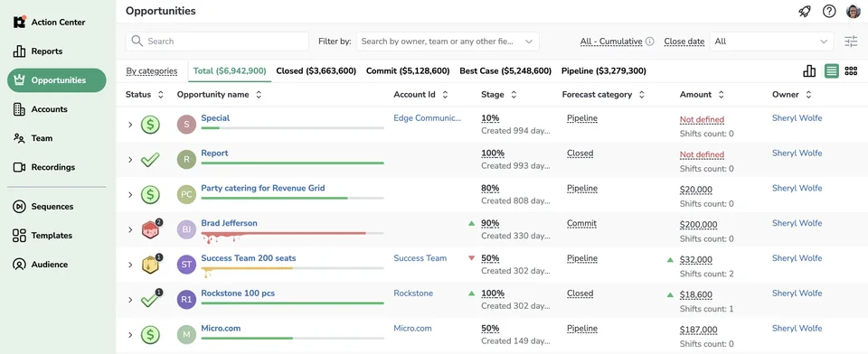
Task: Switch to grid card view
Action: [851, 70]
